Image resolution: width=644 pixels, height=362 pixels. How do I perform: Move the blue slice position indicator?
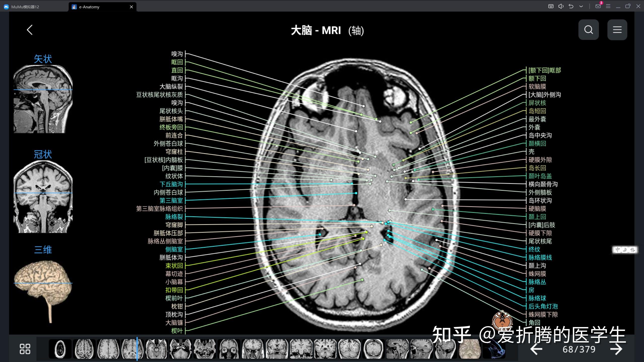point(137,349)
